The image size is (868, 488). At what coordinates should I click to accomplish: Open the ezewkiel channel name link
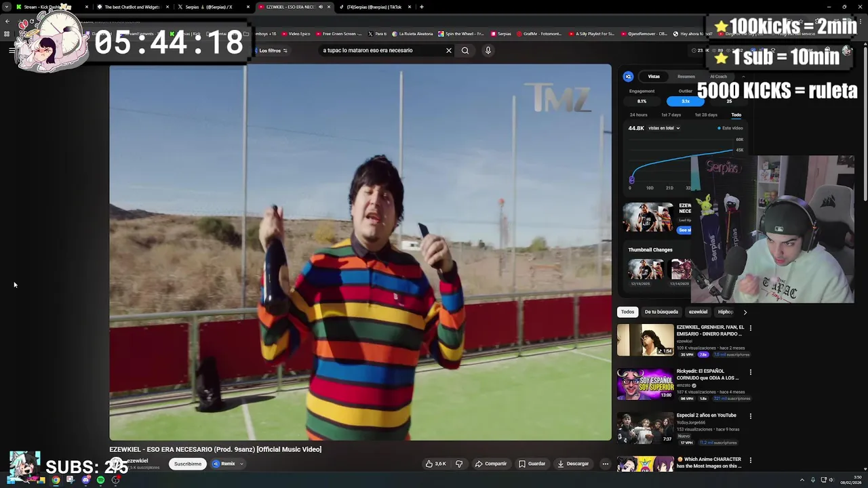coord(138,461)
